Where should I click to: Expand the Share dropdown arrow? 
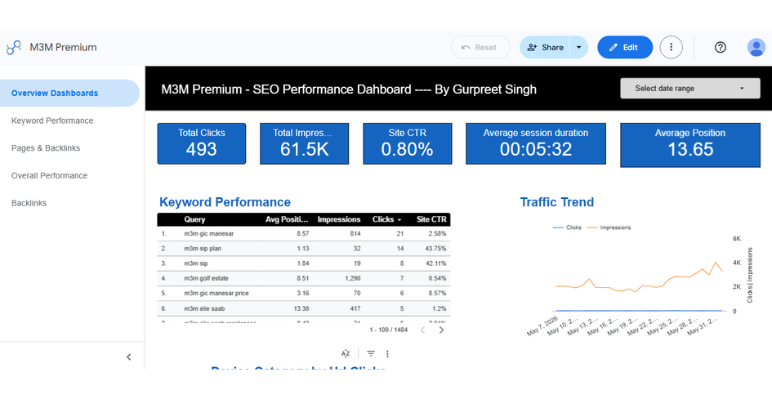tap(579, 47)
